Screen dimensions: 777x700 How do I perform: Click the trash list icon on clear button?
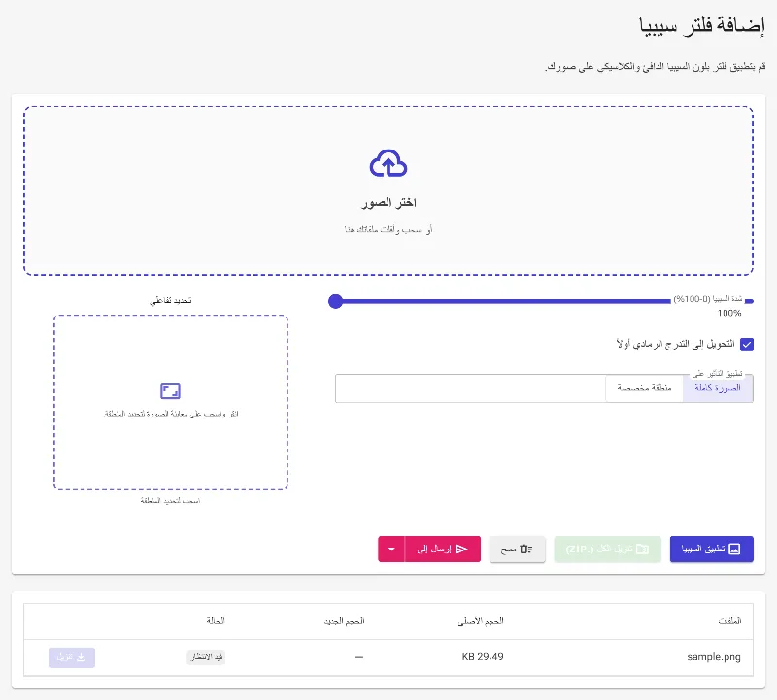(526, 549)
